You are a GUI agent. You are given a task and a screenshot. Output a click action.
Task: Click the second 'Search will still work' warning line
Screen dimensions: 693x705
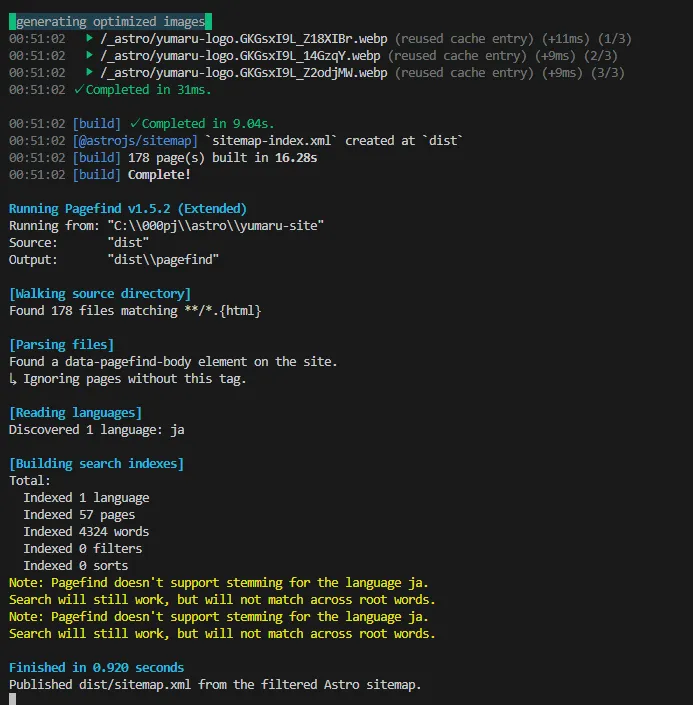pos(222,634)
